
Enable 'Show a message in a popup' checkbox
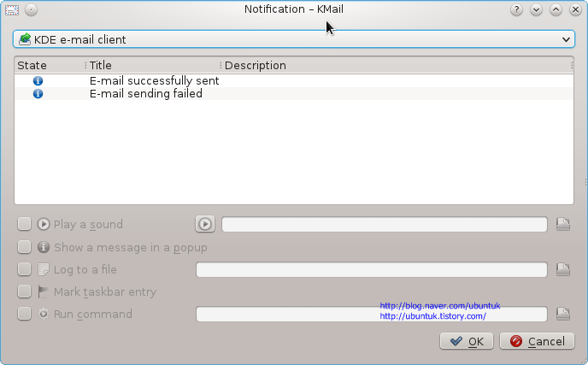pyautogui.click(x=25, y=247)
